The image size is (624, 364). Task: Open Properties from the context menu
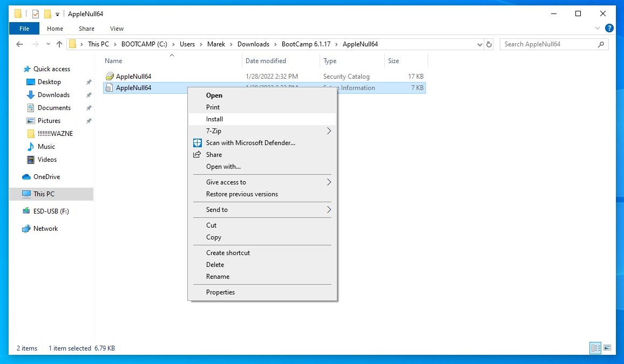[x=262, y=292]
